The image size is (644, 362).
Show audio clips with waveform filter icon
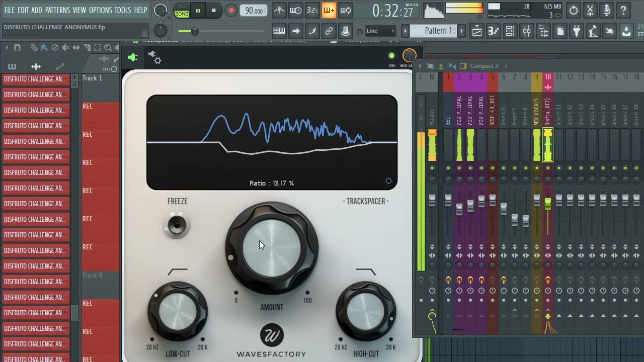click(36, 66)
